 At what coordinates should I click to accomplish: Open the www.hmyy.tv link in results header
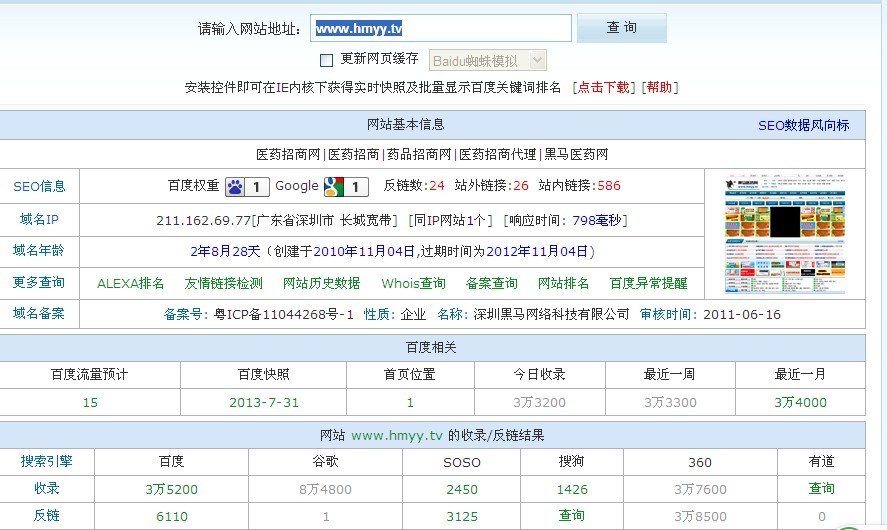tap(397, 436)
